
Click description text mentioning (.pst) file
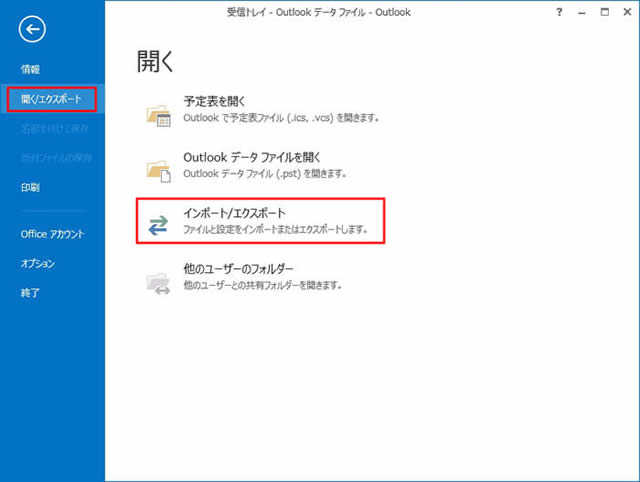(264, 174)
